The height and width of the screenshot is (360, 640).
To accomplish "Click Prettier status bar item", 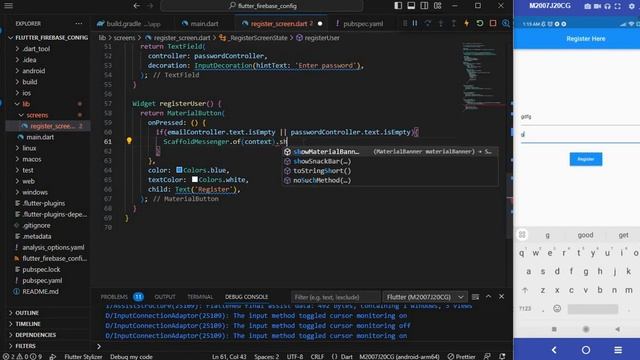I will (x=462, y=356).
